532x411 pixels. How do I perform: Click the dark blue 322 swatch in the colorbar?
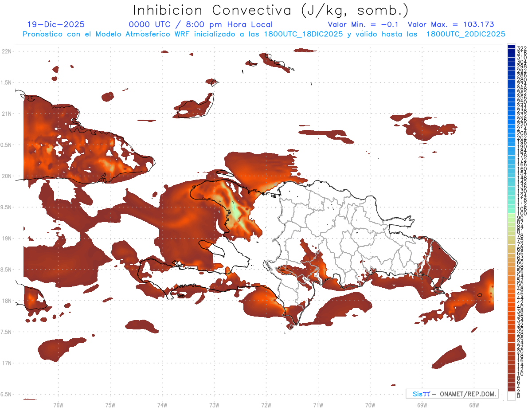[511, 47]
